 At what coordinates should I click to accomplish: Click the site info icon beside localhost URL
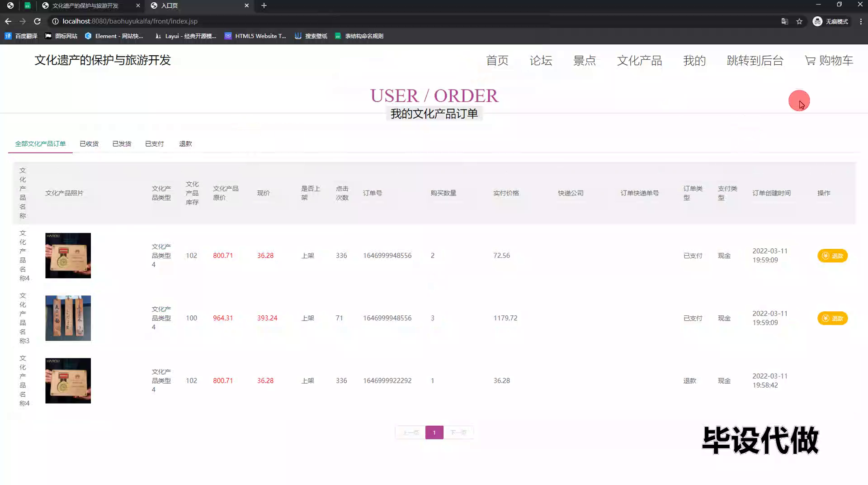[x=55, y=21]
